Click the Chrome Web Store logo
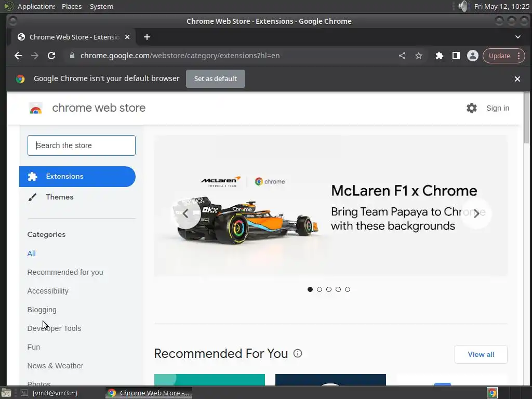 pos(36,108)
